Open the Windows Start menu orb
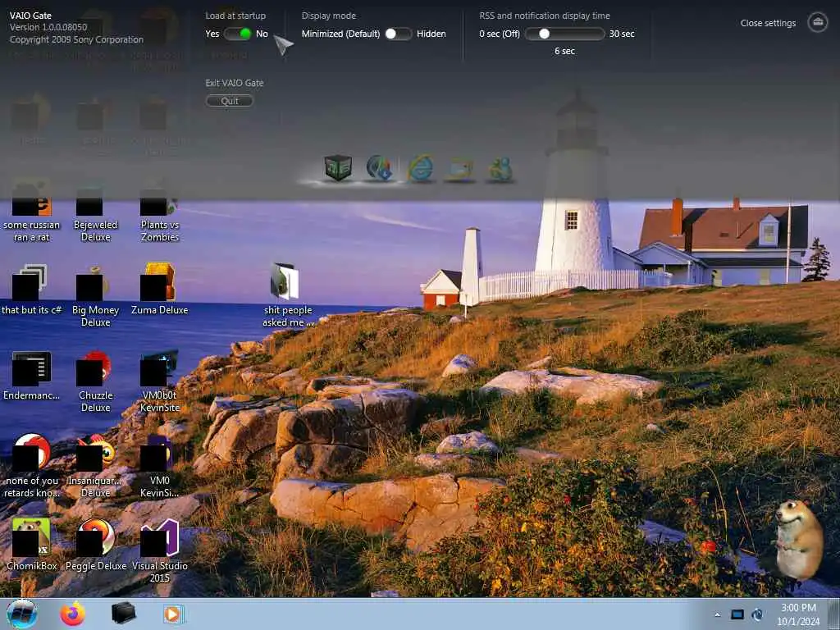Viewport: 840px width, 630px height. 22,614
